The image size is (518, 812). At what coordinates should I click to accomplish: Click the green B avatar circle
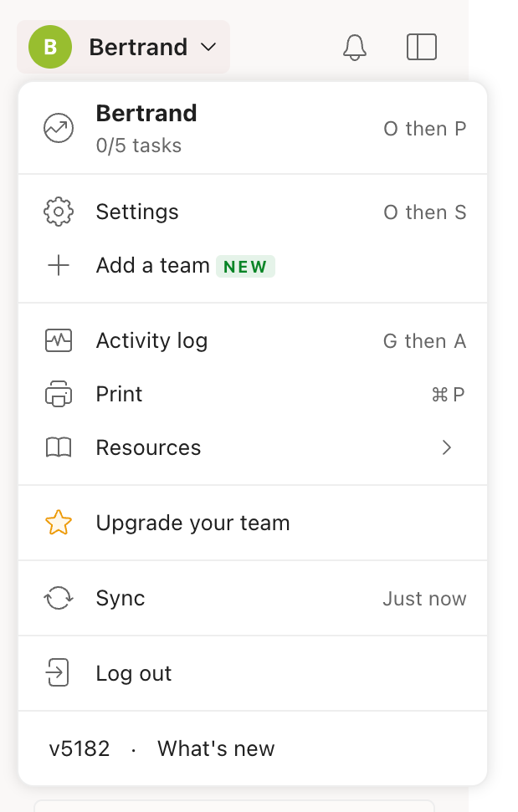click(49, 47)
